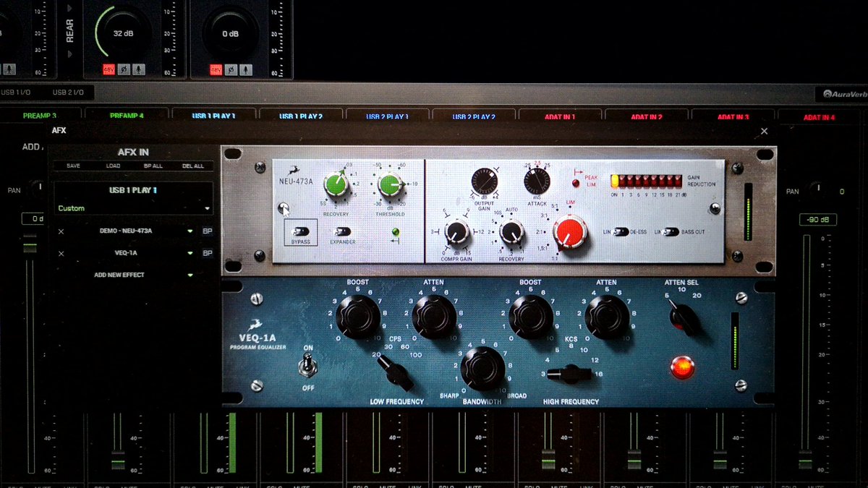Click the ADAT IN 4 channel fader handle

coord(806,461)
